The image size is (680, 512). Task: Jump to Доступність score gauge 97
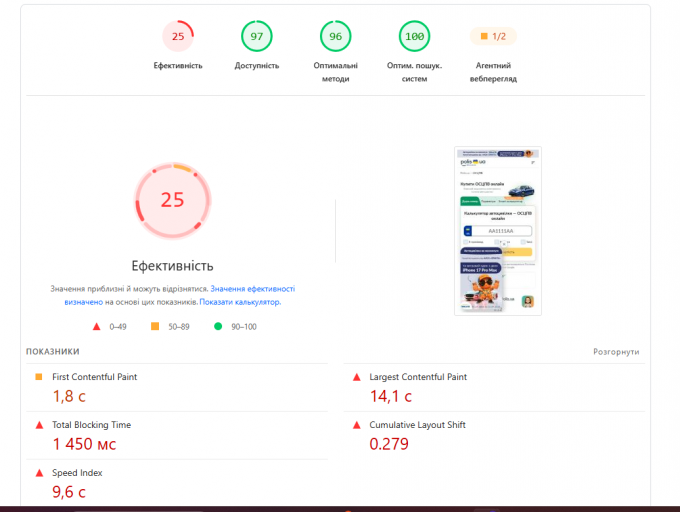coord(257,36)
